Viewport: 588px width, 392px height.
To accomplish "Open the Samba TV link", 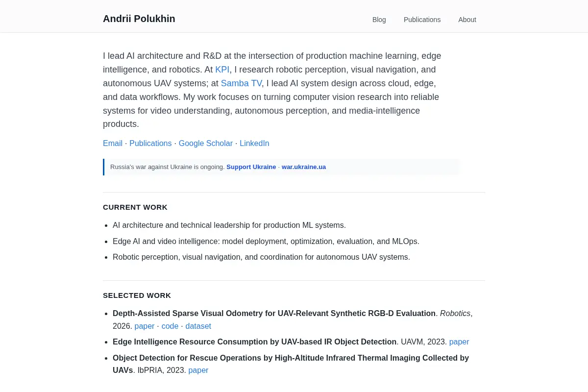I will click(241, 83).
